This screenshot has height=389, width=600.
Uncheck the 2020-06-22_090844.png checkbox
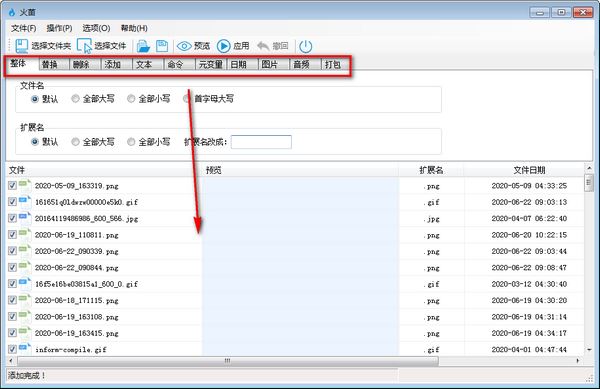(12, 267)
